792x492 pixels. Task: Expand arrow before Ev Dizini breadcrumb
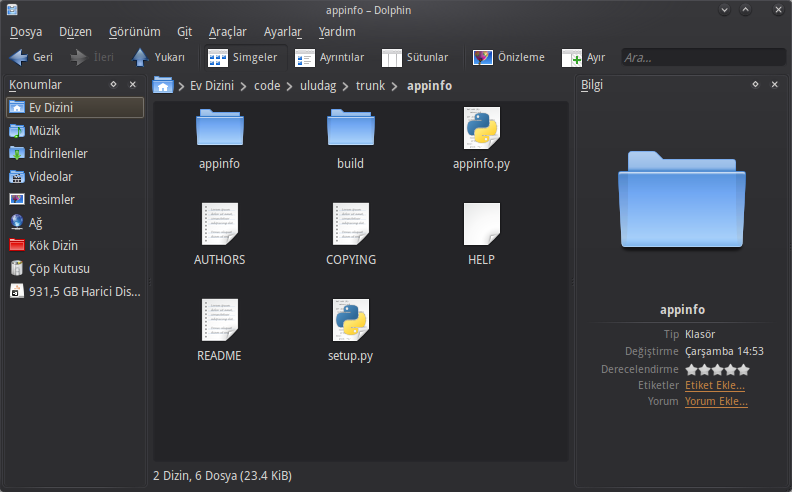181,87
